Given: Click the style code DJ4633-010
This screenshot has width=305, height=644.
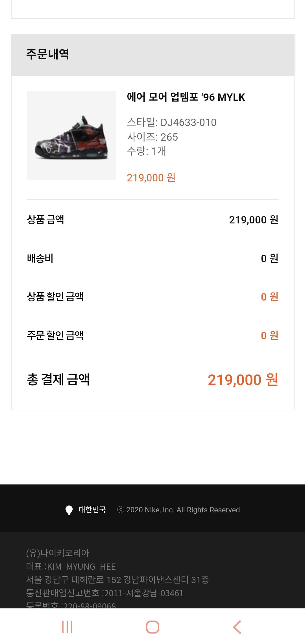Looking at the screenshot, I should pyautogui.click(x=172, y=122).
